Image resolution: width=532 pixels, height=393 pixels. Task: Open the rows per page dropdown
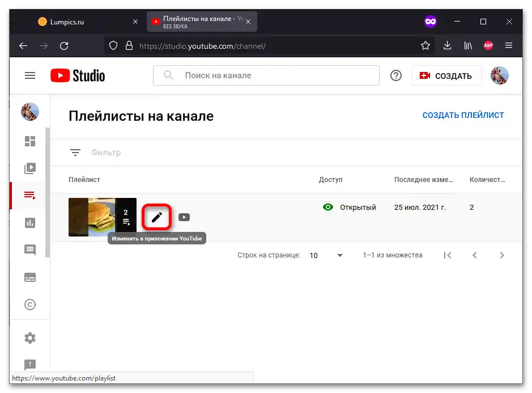(326, 255)
